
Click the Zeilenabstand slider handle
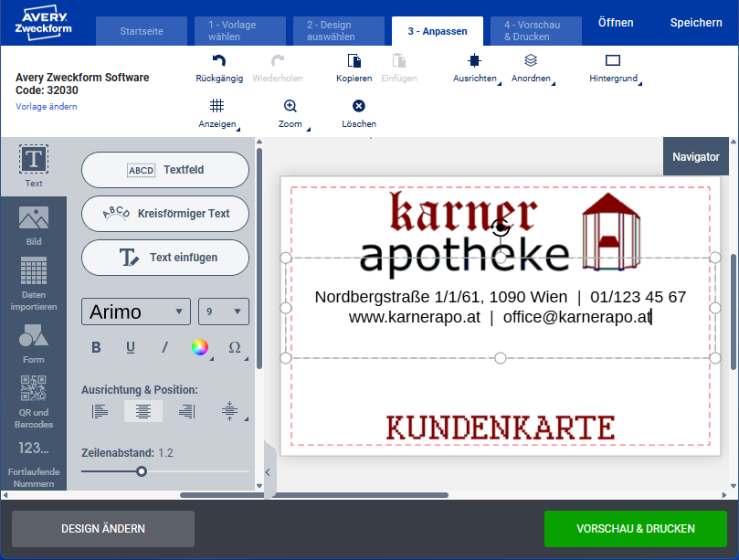(142, 471)
